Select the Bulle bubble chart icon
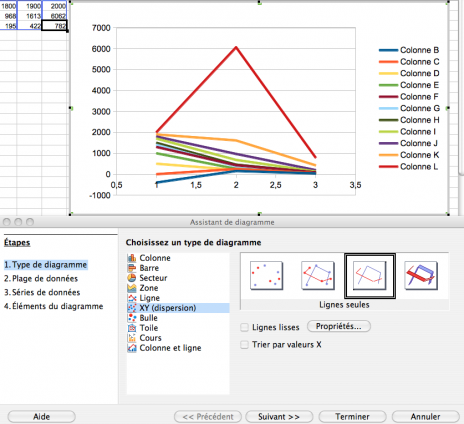Viewport: 464px width, 424px height. [132, 318]
